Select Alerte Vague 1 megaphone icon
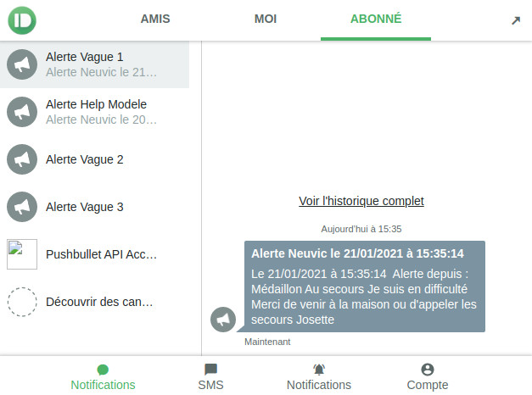The width and height of the screenshot is (532, 395). 22,64
